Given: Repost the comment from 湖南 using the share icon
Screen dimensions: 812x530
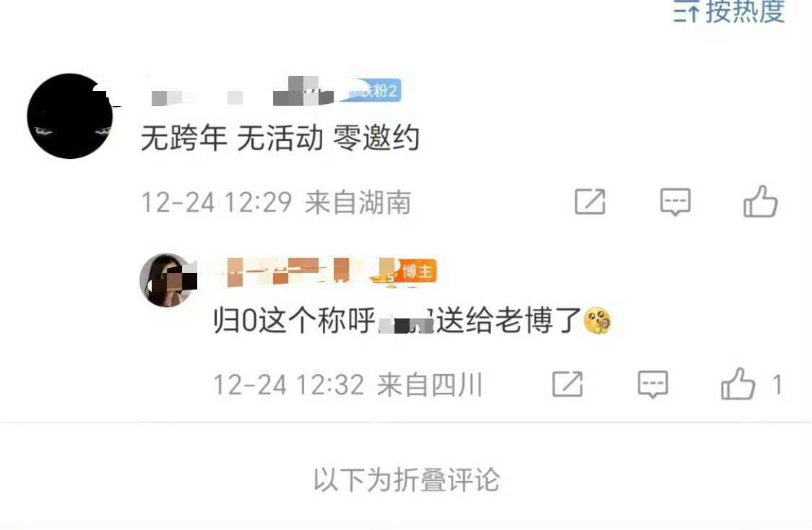Looking at the screenshot, I should (x=589, y=202).
